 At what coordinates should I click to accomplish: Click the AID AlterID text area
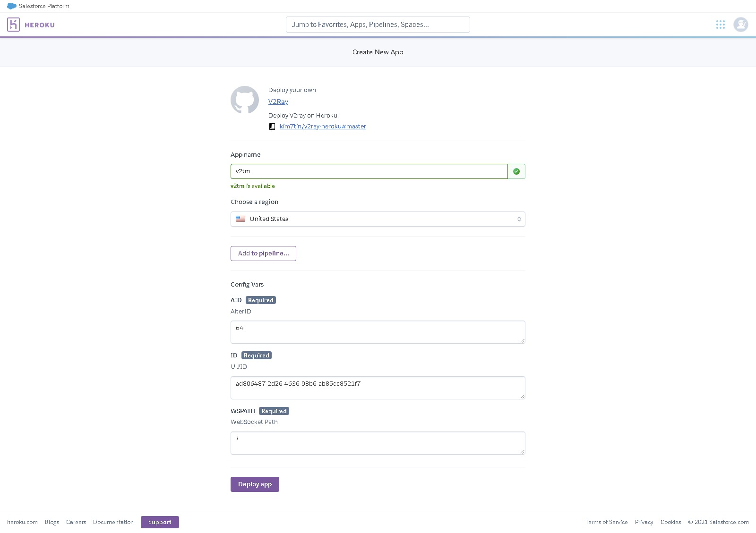coord(378,332)
